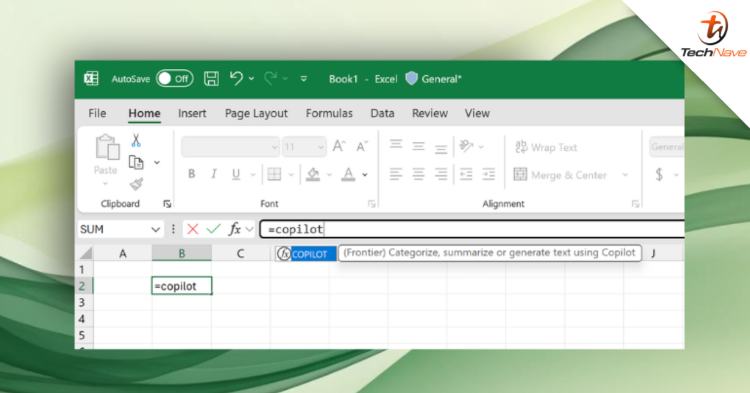The width and height of the screenshot is (750, 393).
Task: Select the Home ribbon tab
Action: [x=144, y=113]
